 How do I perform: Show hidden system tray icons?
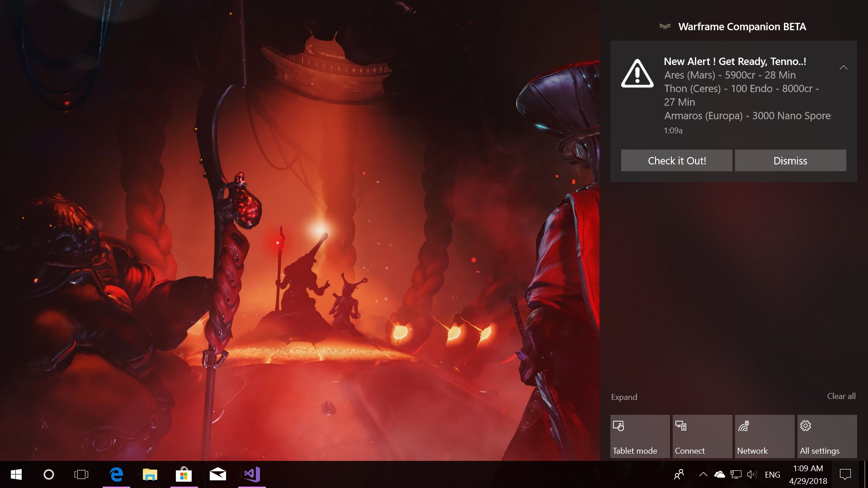[x=703, y=474]
